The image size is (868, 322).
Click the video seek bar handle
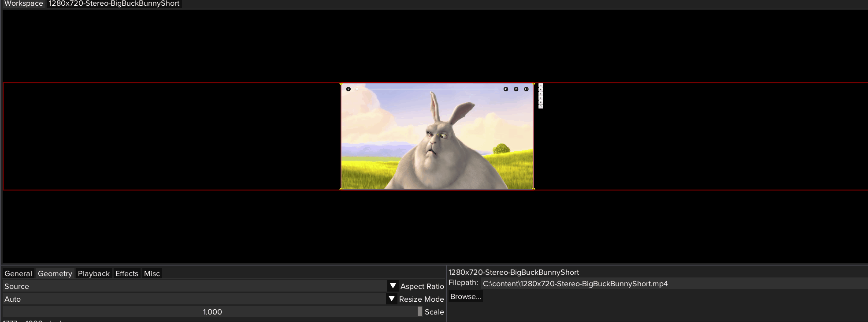click(357, 89)
